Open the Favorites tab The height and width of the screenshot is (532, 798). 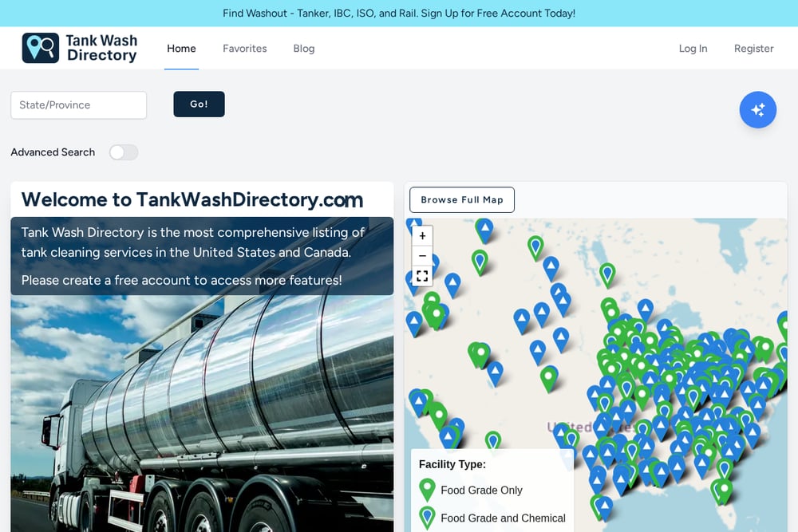[x=245, y=49]
